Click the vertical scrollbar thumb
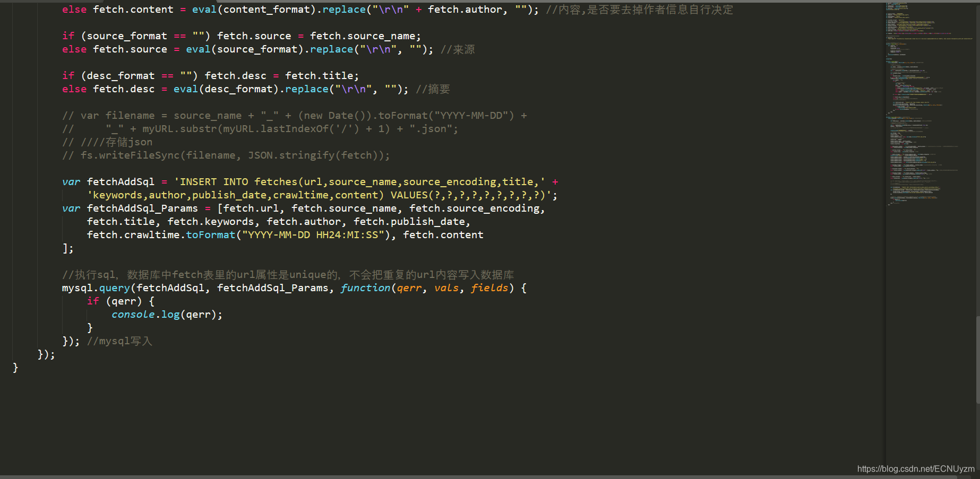 coord(977,361)
